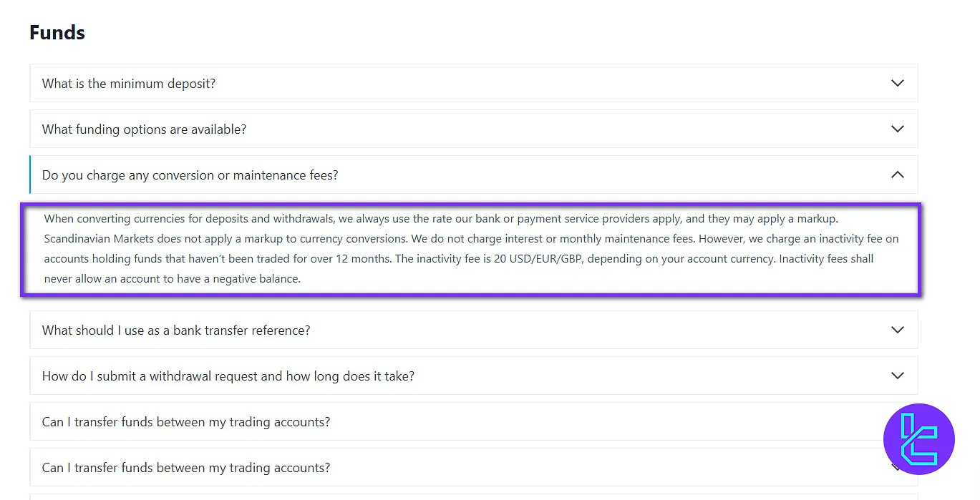
Task: Expand the last "Can I transfer funds" question
Action: pos(186,468)
